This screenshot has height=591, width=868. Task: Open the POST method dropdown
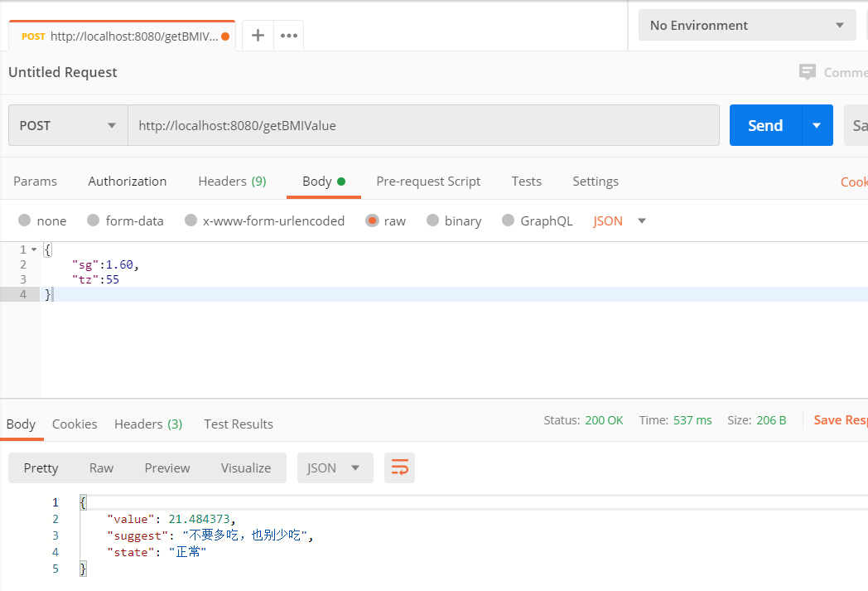68,125
